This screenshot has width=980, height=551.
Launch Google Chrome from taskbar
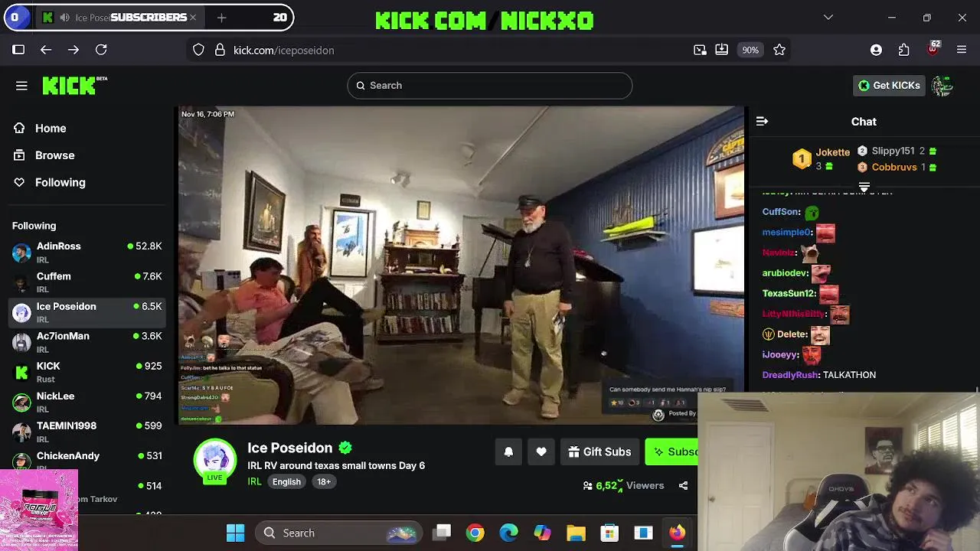(x=475, y=533)
